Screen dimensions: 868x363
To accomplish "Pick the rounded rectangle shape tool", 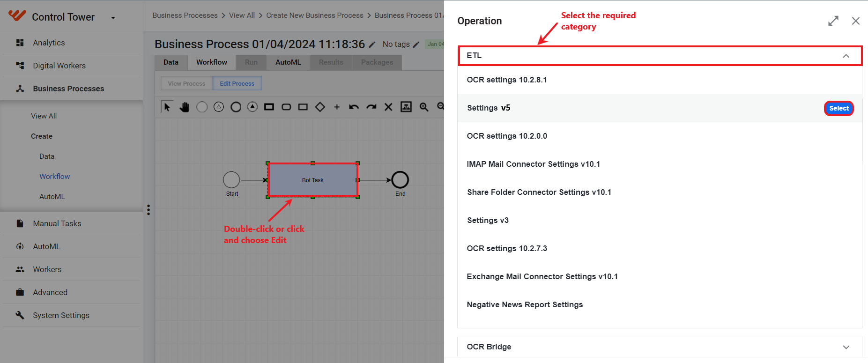I will 286,107.
